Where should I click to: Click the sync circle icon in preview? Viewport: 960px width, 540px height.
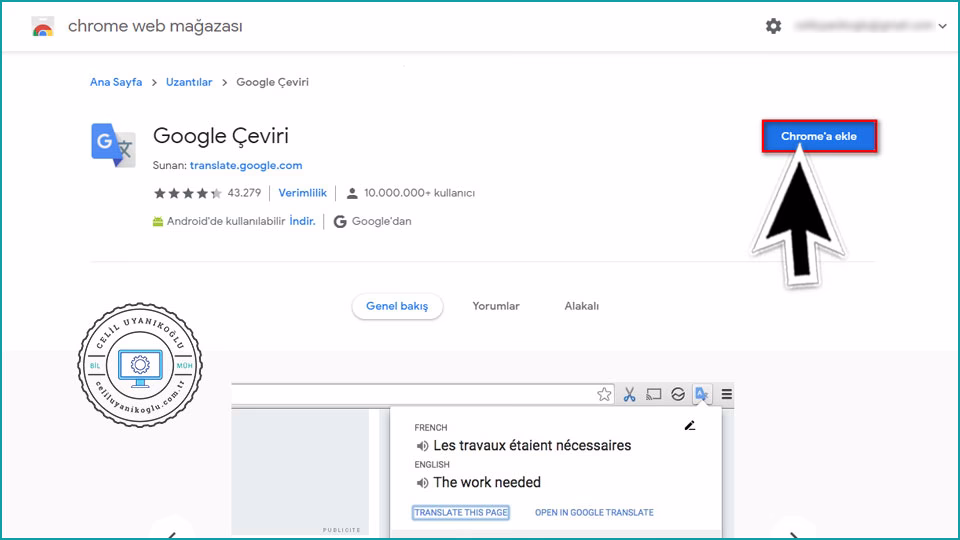pyautogui.click(x=678, y=394)
